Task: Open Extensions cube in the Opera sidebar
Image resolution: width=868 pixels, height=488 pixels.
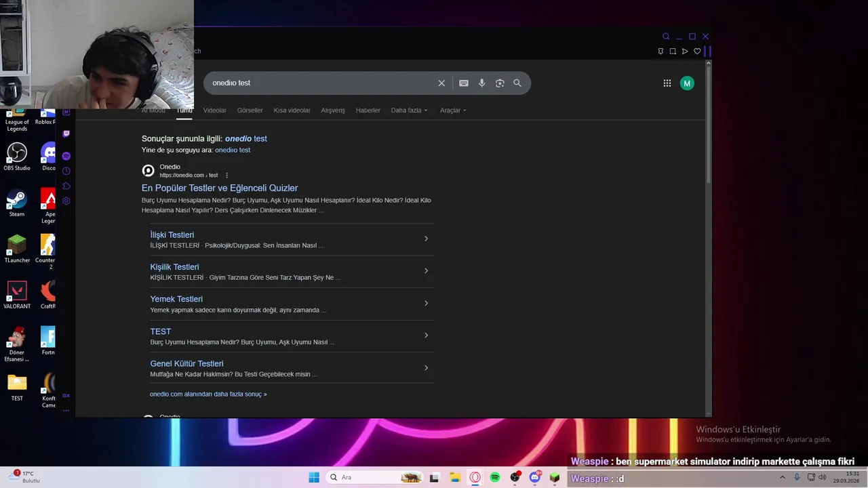Action: pos(66,186)
